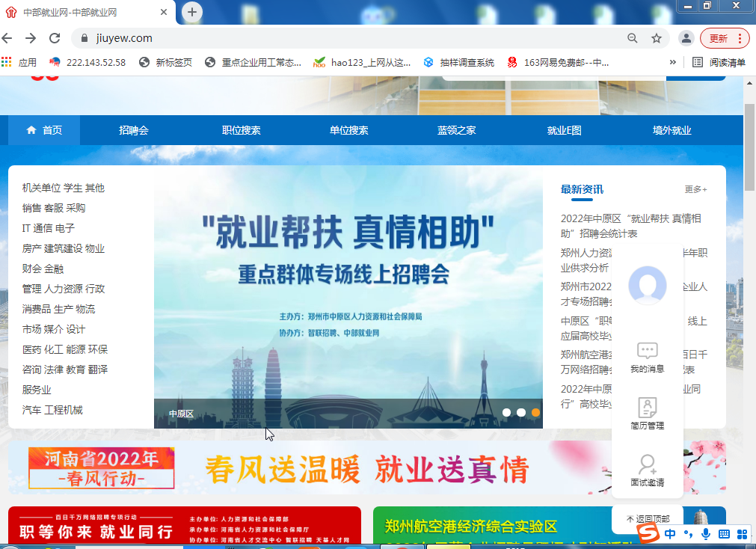Select the 机关单位 学生 其他 category
This screenshot has height=549, width=756.
pyautogui.click(x=63, y=188)
